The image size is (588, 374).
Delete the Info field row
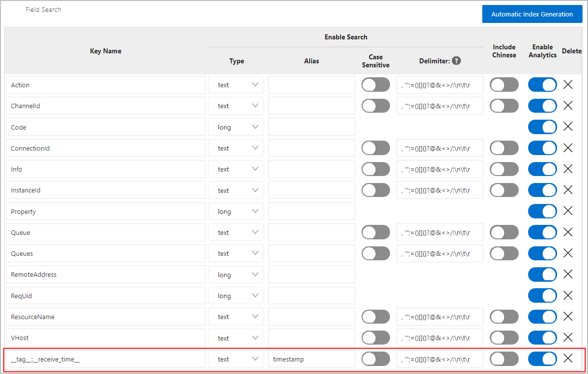(568, 169)
